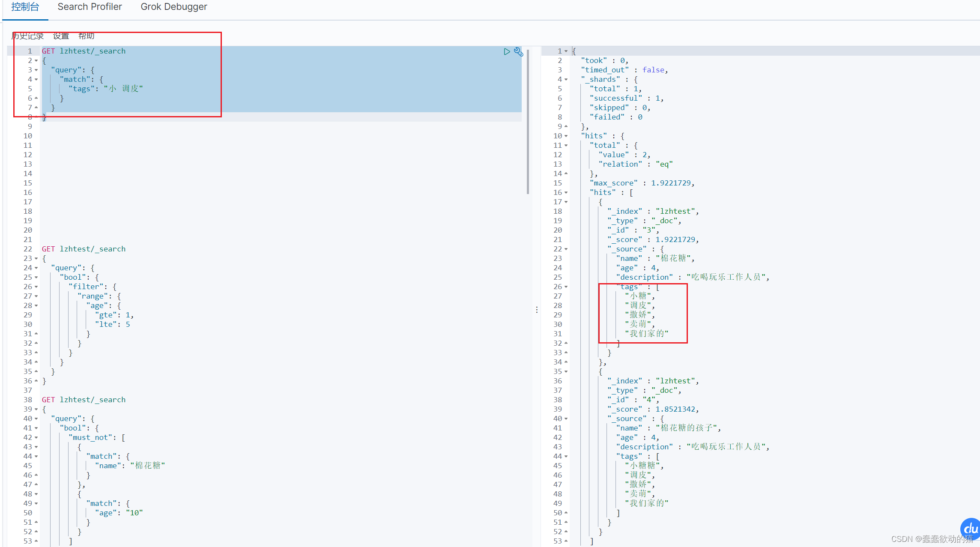Click "_score" : 1.8521342 in response
980x547 pixels.
pyautogui.click(x=653, y=409)
